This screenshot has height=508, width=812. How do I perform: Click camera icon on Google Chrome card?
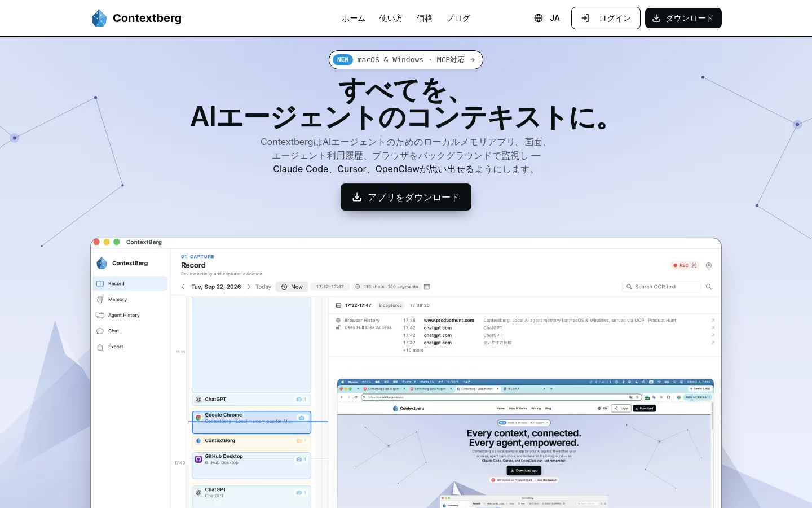[302, 418]
